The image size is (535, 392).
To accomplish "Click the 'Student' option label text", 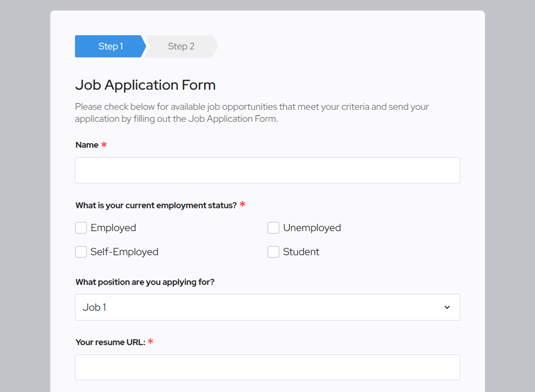I will (301, 252).
